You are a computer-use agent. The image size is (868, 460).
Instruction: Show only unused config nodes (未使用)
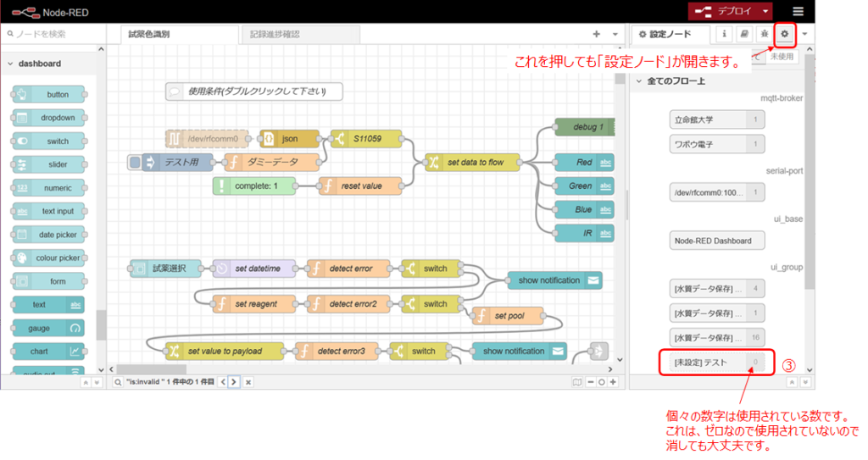coord(781,57)
